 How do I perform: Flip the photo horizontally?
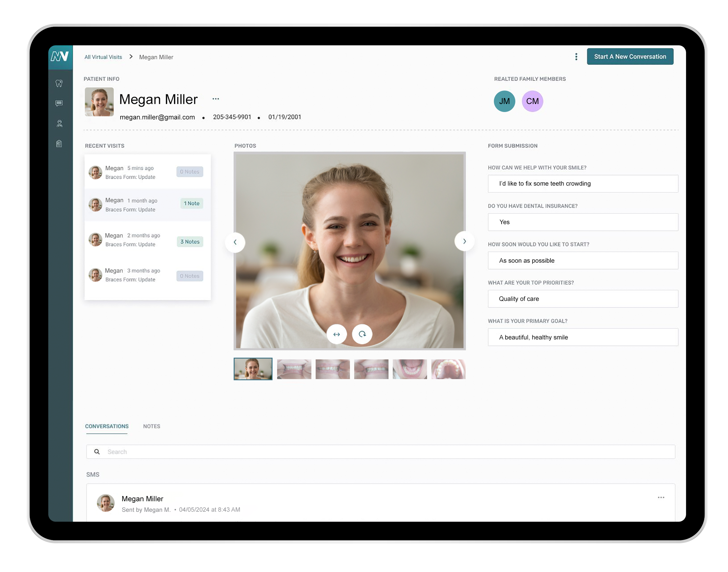coord(336,334)
